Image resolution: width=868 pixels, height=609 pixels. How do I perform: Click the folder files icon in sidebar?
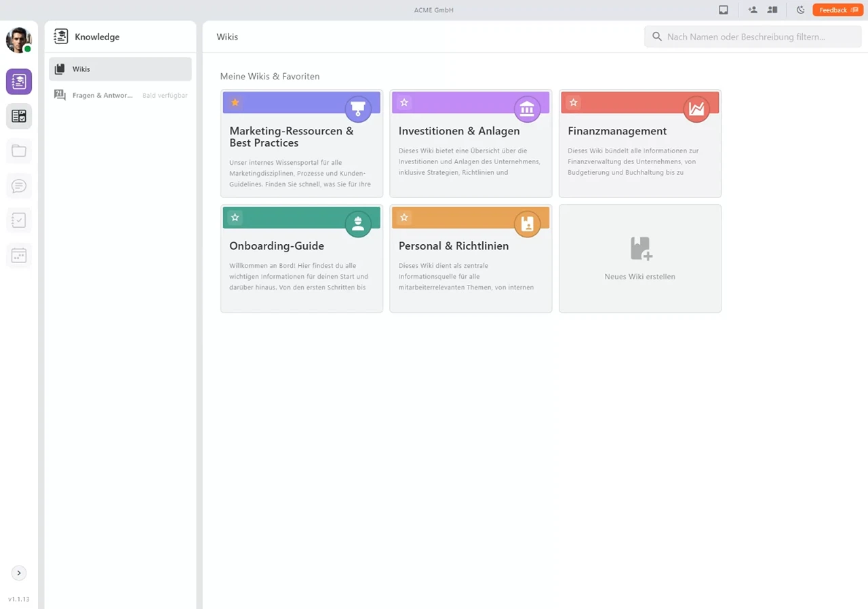(19, 151)
